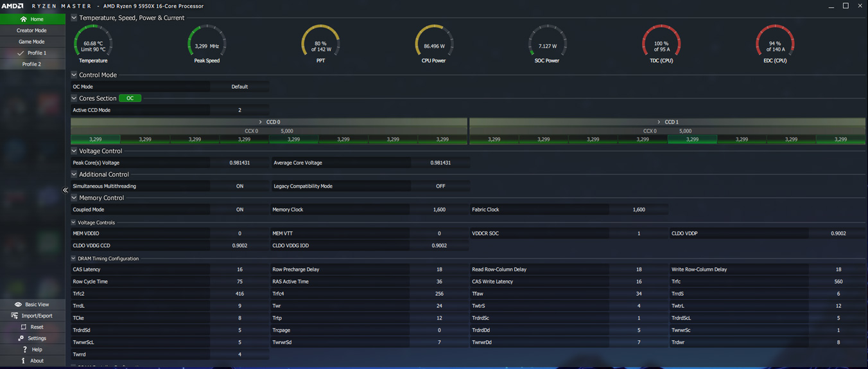Click the Active CCD Mode value
The height and width of the screenshot is (369, 868).
239,110
